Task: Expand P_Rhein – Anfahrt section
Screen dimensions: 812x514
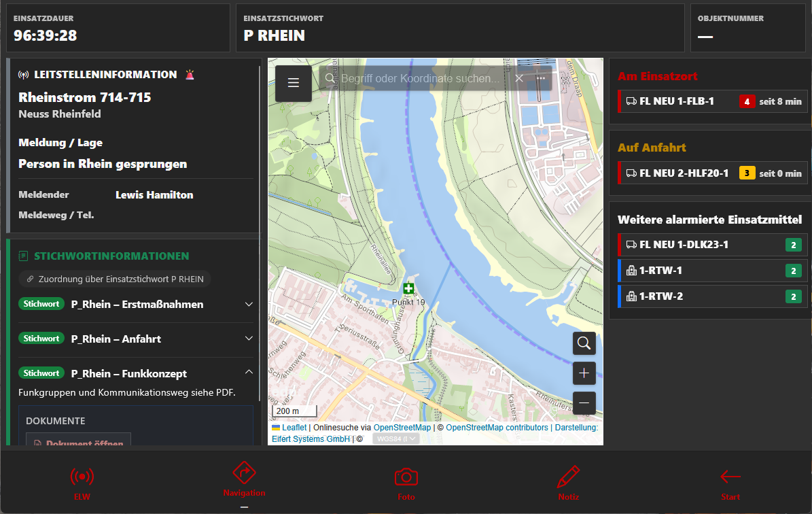Action: tap(249, 339)
